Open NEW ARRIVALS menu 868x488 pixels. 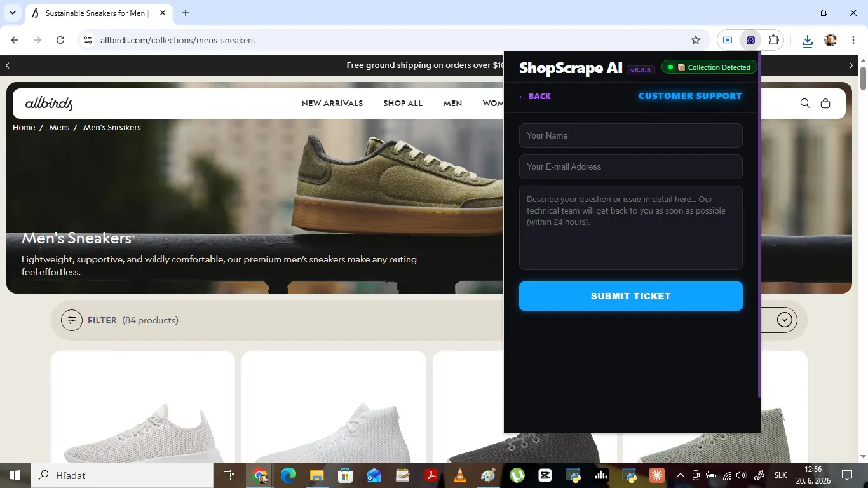(x=332, y=104)
